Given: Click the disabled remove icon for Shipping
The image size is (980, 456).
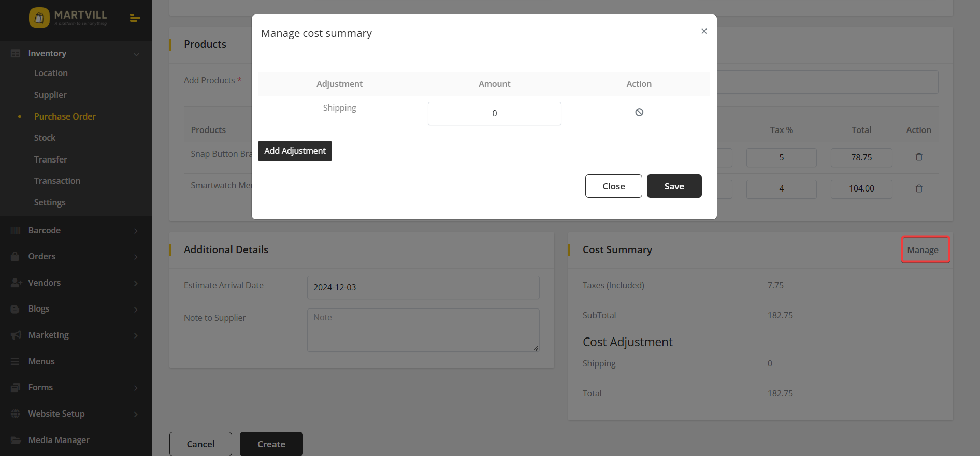Looking at the screenshot, I should (x=639, y=112).
